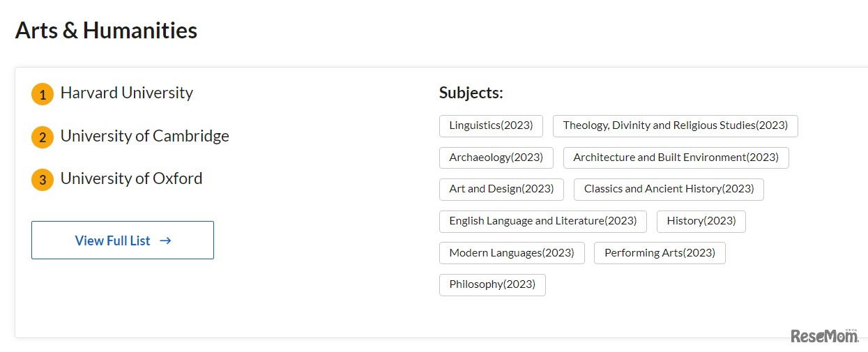868x352 pixels.
Task: Select the Linguistics(2023) subject tag
Action: (x=491, y=125)
